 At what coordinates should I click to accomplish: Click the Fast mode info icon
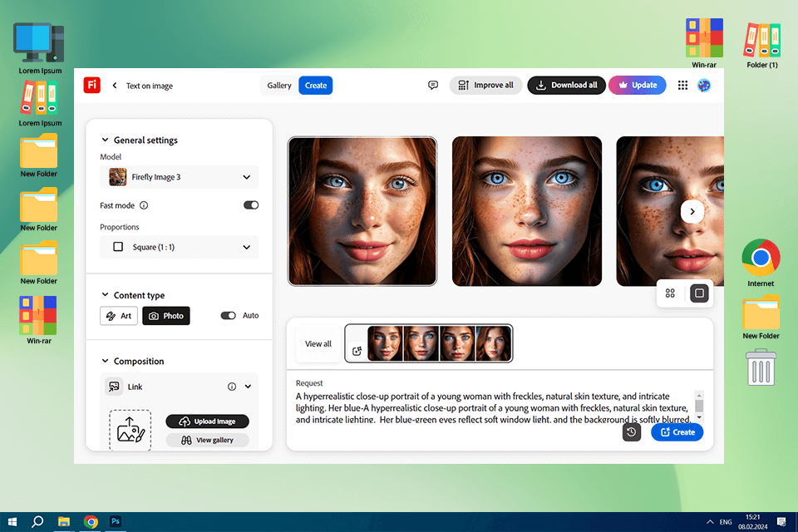[144, 205]
